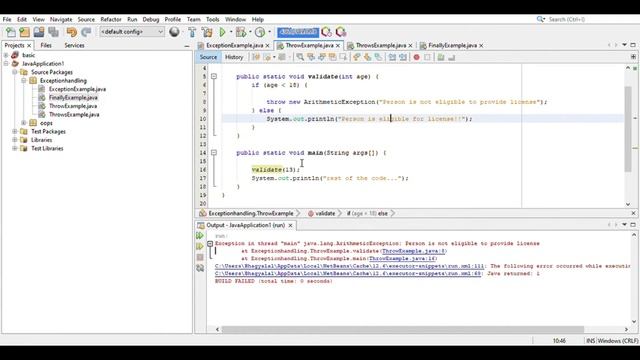Expand the Libraries node
The height and width of the screenshot is (360, 640).
point(15,140)
